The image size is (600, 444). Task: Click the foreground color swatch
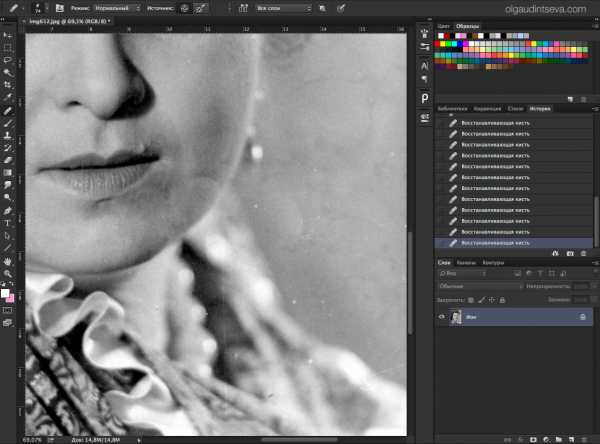coord(5,293)
